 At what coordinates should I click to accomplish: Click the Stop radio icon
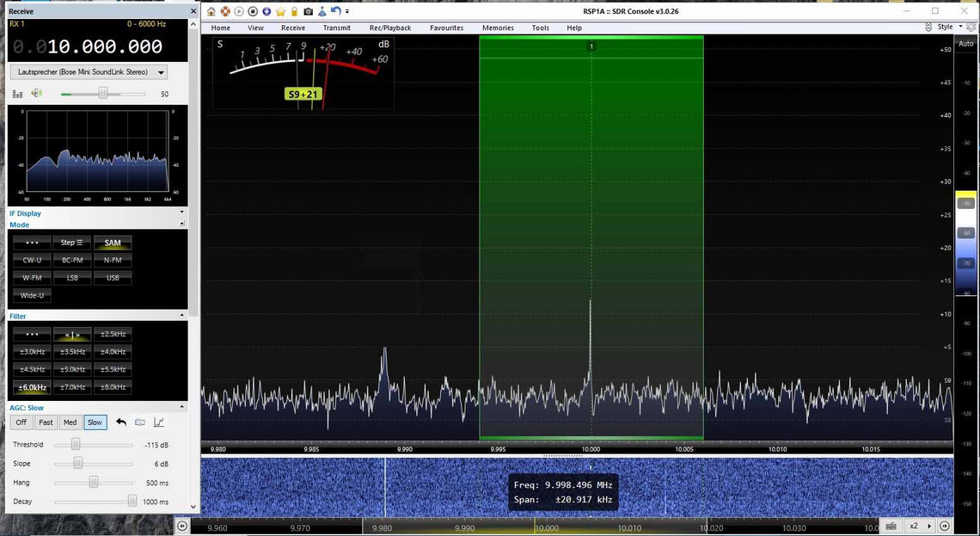253,11
